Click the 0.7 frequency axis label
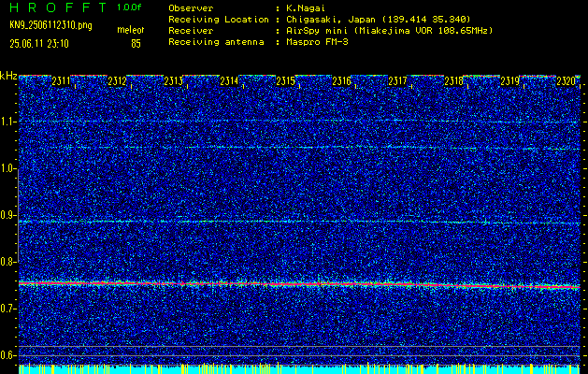The image size is (588, 374). [7, 309]
